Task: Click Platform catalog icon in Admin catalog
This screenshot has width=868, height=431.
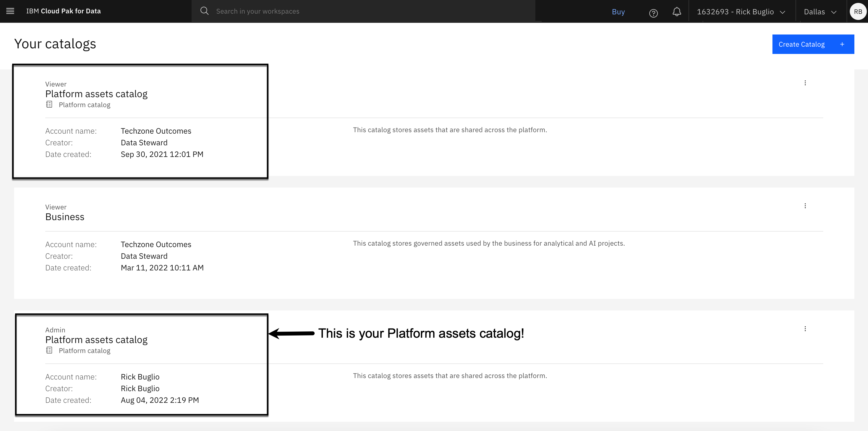Action: (x=49, y=351)
